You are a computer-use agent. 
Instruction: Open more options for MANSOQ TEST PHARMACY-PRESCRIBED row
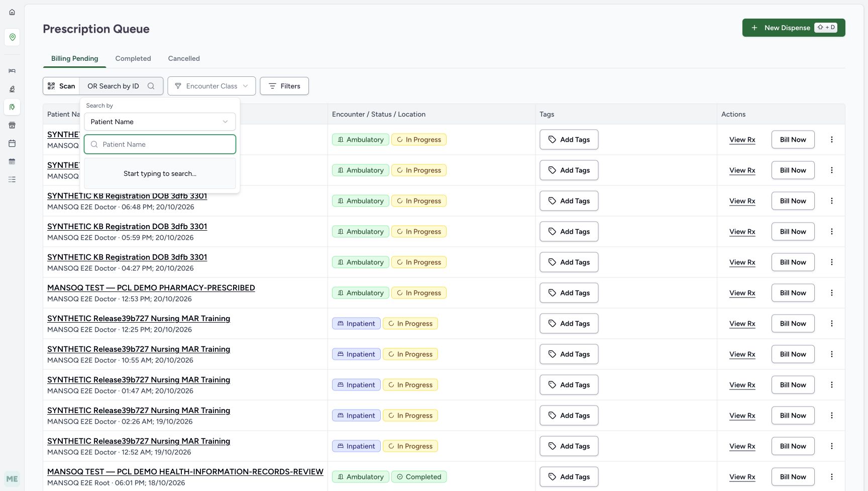(x=832, y=293)
